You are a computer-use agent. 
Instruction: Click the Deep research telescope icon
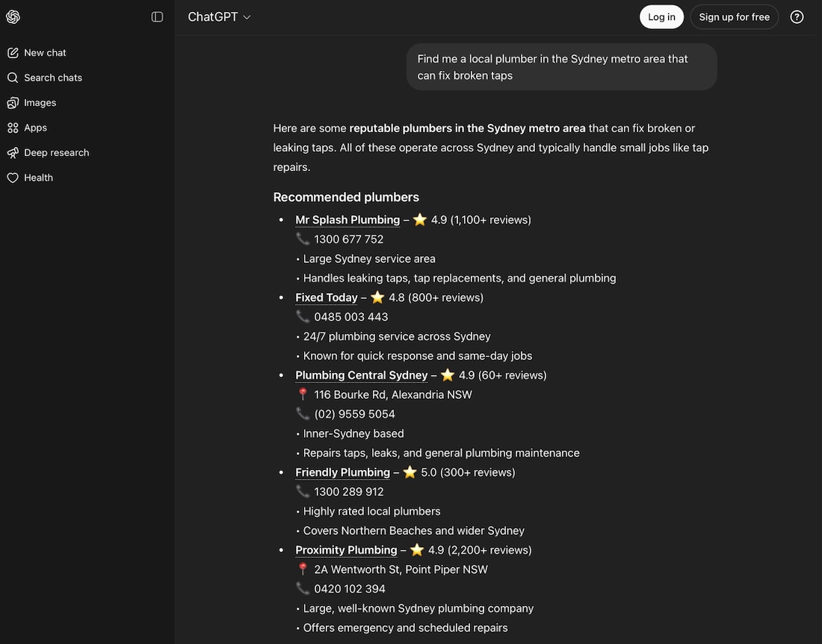pos(12,152)
